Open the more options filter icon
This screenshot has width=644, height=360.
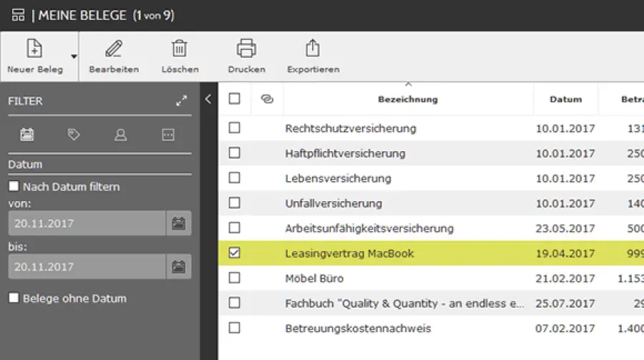pyautogui.click(x=168, y=135)
